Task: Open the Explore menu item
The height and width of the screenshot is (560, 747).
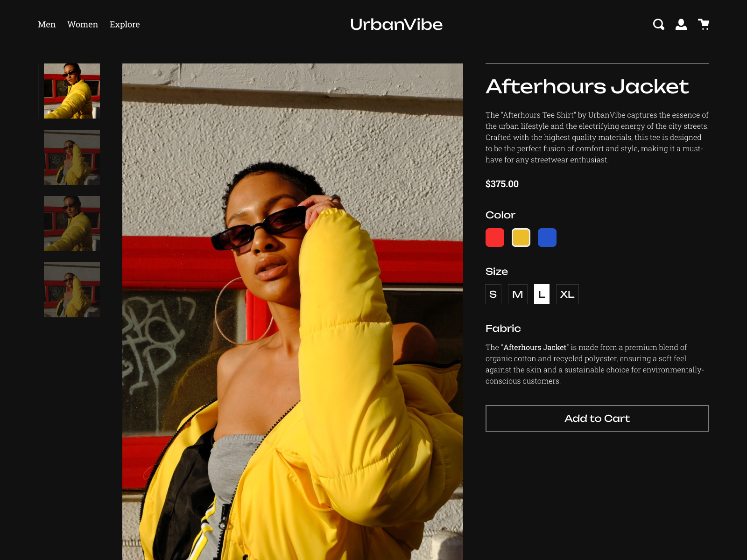Action: point(124,24)
